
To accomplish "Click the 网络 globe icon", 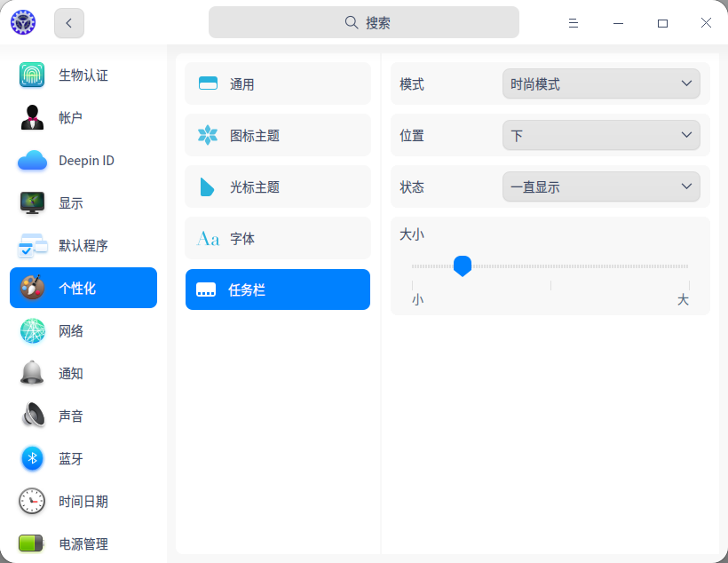I will click(x=33, y=330).
